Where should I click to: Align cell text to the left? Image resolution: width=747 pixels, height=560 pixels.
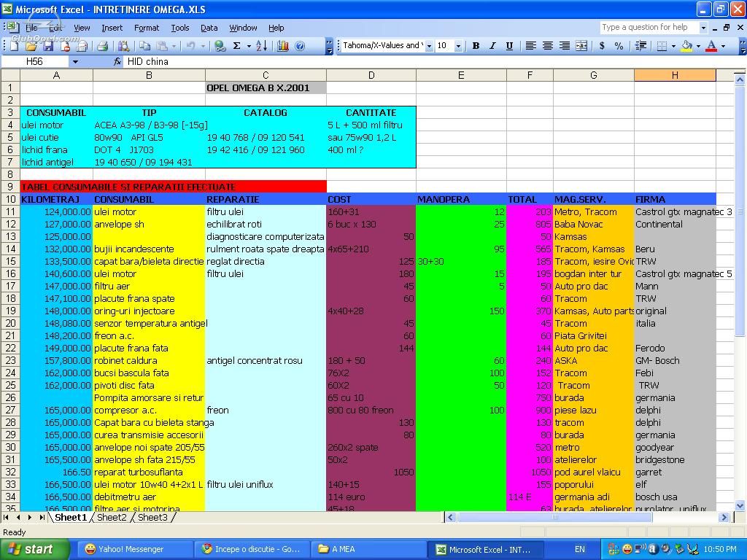[x=531, y=46]
